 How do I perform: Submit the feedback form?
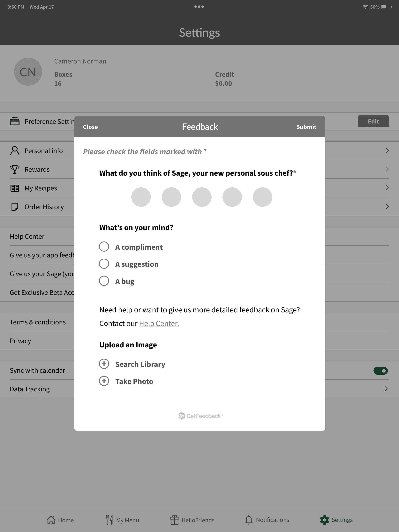pyautogui.click(x=306, y=127)
